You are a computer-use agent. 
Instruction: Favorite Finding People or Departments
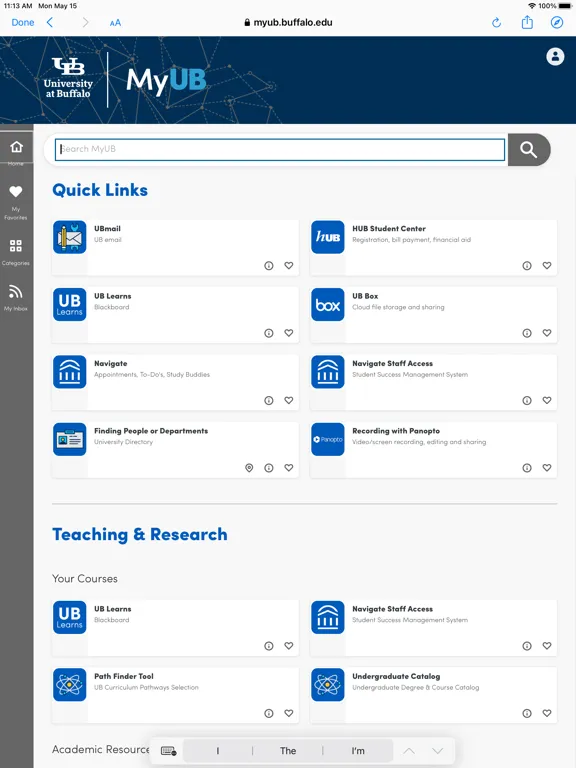tap(289, 468)
